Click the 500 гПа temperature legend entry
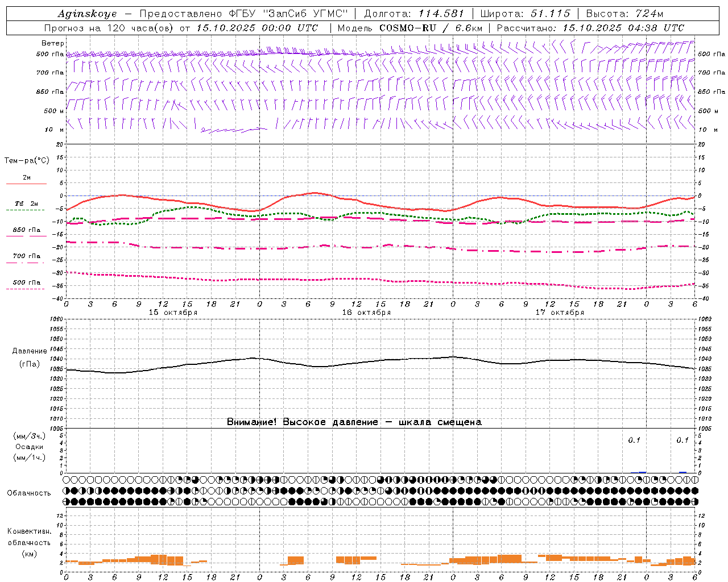 27,282
